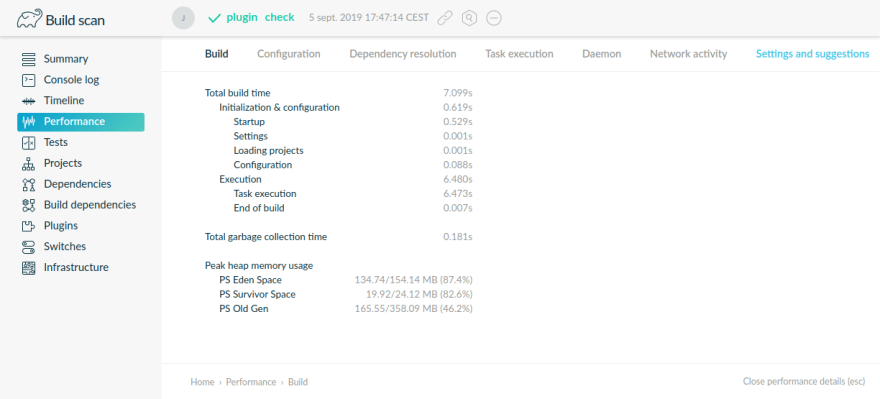Click the Console log terminal icon
This screenshot has width=880, height=399.
28,80
